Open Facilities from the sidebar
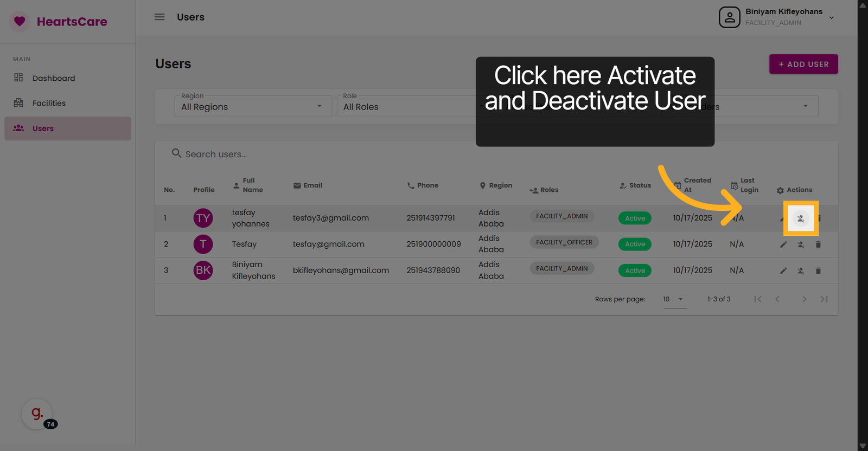Viewport: 868px width, 451px height. click(x=49, y=103)
